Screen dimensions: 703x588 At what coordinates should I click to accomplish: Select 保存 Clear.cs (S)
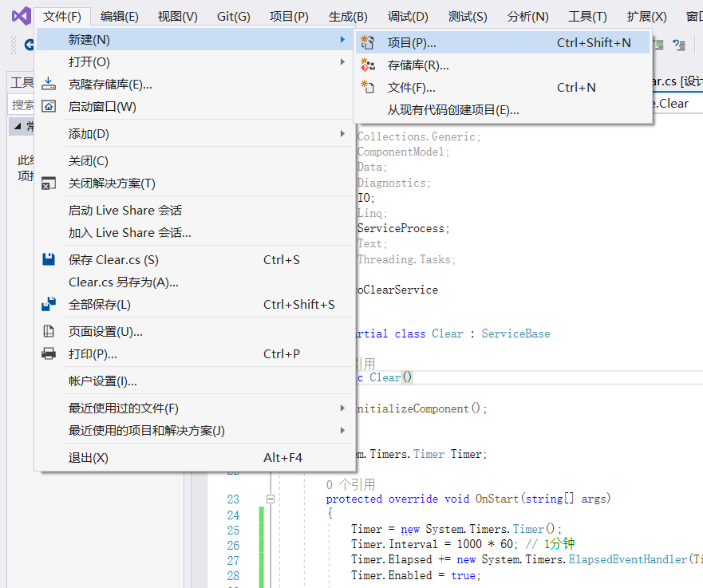(195, 259)
